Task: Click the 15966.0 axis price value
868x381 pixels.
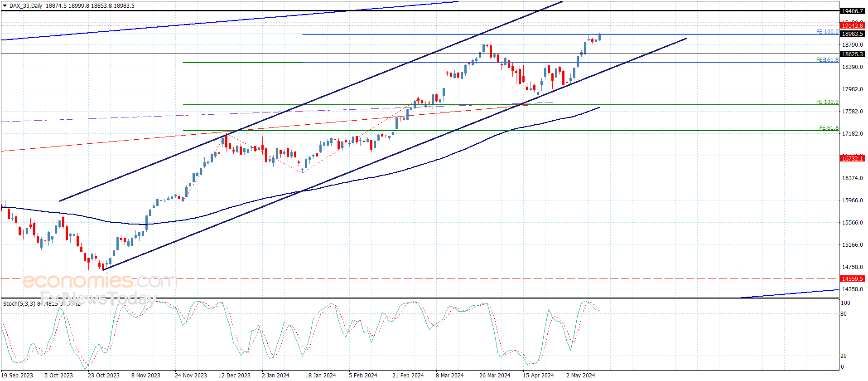Action: (x=852, y=200)
